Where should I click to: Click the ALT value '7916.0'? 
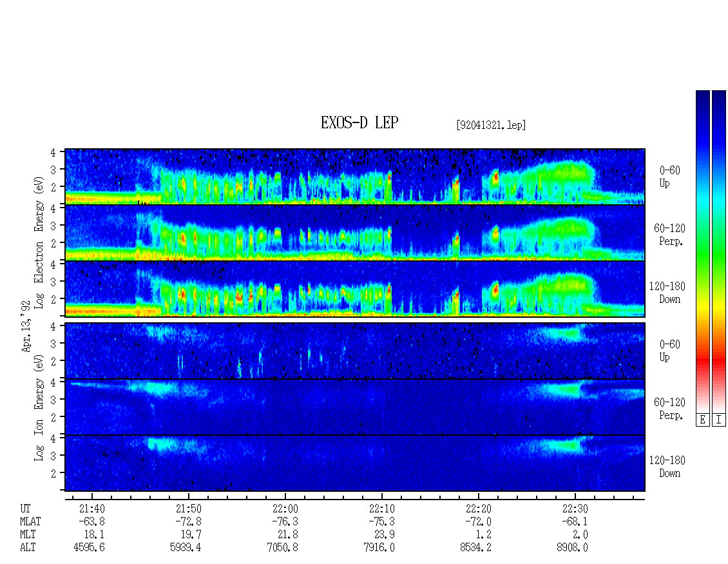coord(379,548)
